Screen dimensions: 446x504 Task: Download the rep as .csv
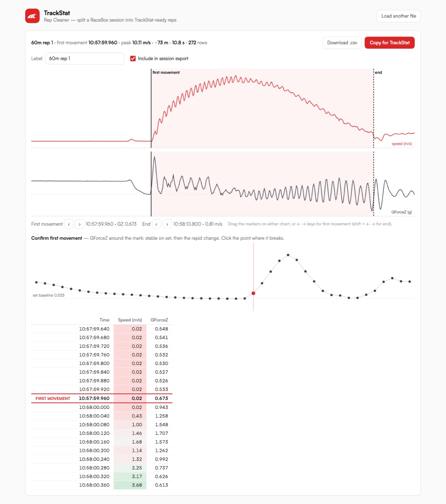tap(342, 43)
